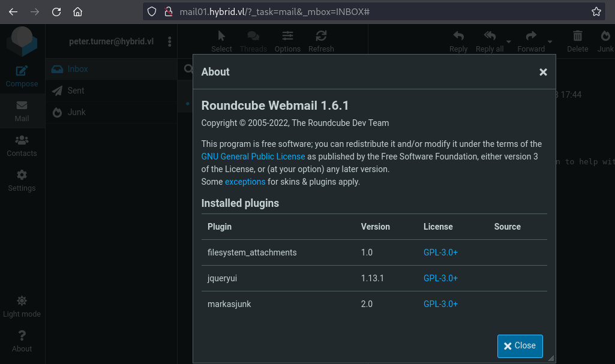Click the mail search magnifier icon

[x=188, y=69]
